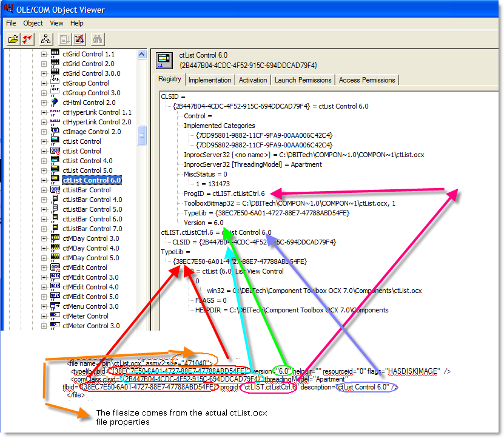The height and width of the screenshot is (438, 504).
Task: Click the open file toolbar icon
Action: point(13,39)
